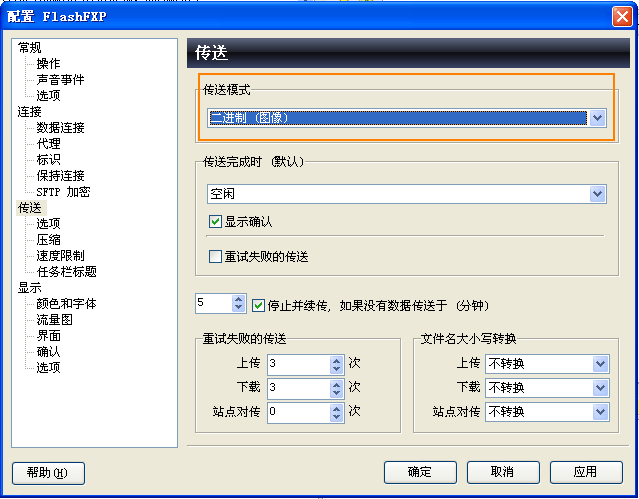639x499 pixels.
Task: Confirm settings with 确定 button
Action: (x=420, y=472)
